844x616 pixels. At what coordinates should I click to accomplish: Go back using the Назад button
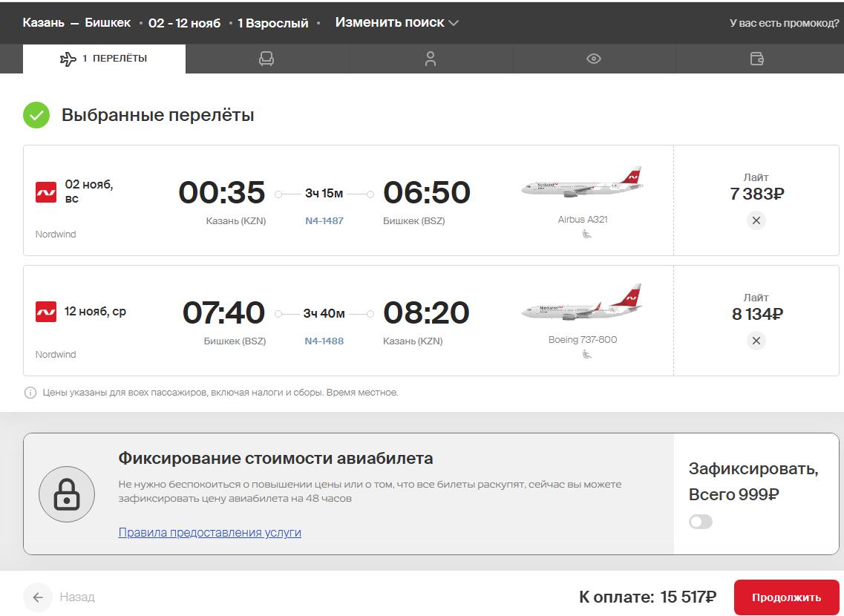[59, 597]
